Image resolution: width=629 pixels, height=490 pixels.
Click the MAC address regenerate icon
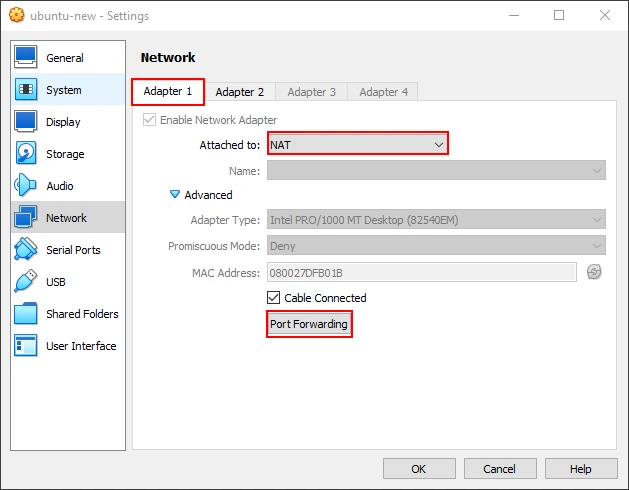pyautogui.click(x=594, y=272)
